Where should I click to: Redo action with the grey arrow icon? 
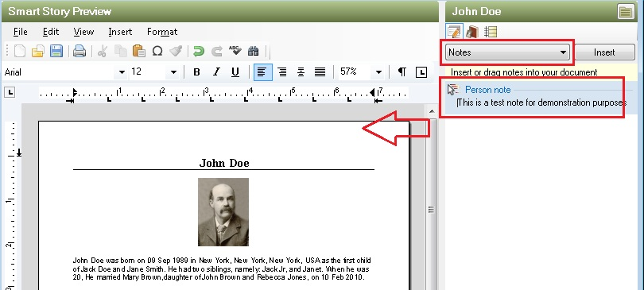(x=217, y=52)
